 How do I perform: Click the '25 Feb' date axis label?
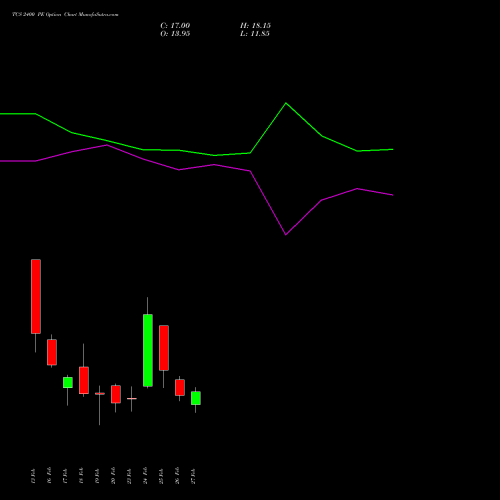point(161,475)
